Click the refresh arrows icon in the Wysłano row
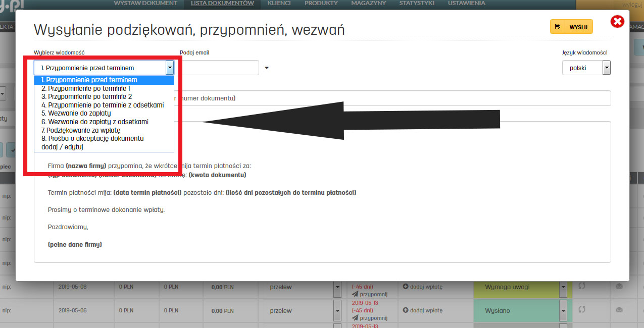This screenshot has width=644, height=328. click(x=582, y=310)
